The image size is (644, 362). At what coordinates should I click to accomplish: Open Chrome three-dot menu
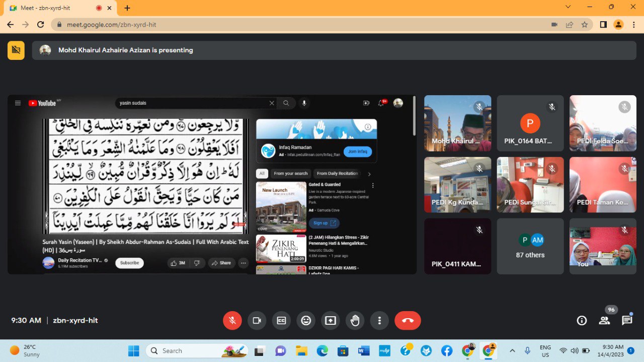point(633,24)
